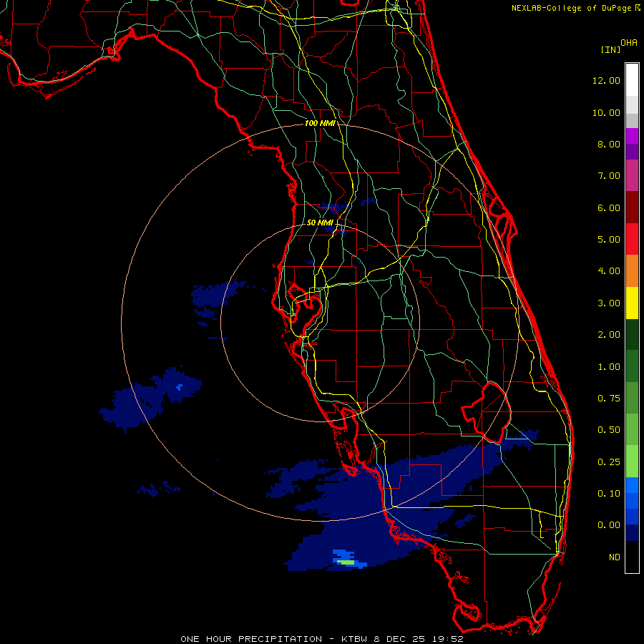This screenshot has height=644, width=644.
Task: Select the 0.25 legend value
Action: coord(609,462)
